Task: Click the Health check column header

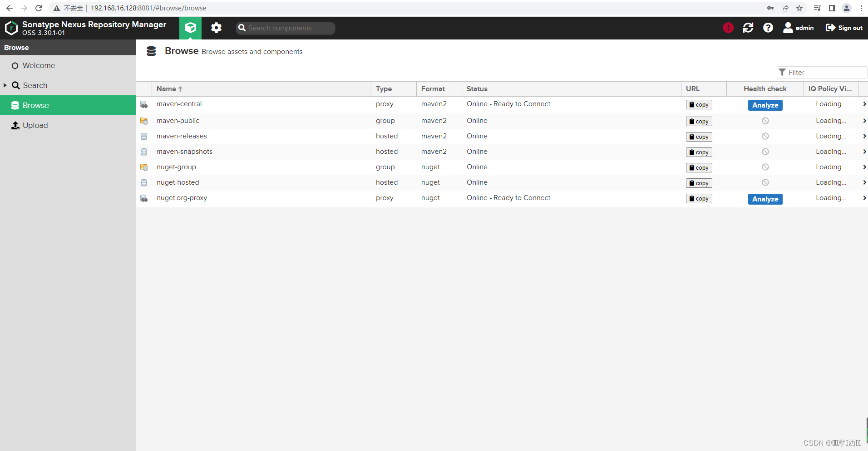Action: (765, 89)
